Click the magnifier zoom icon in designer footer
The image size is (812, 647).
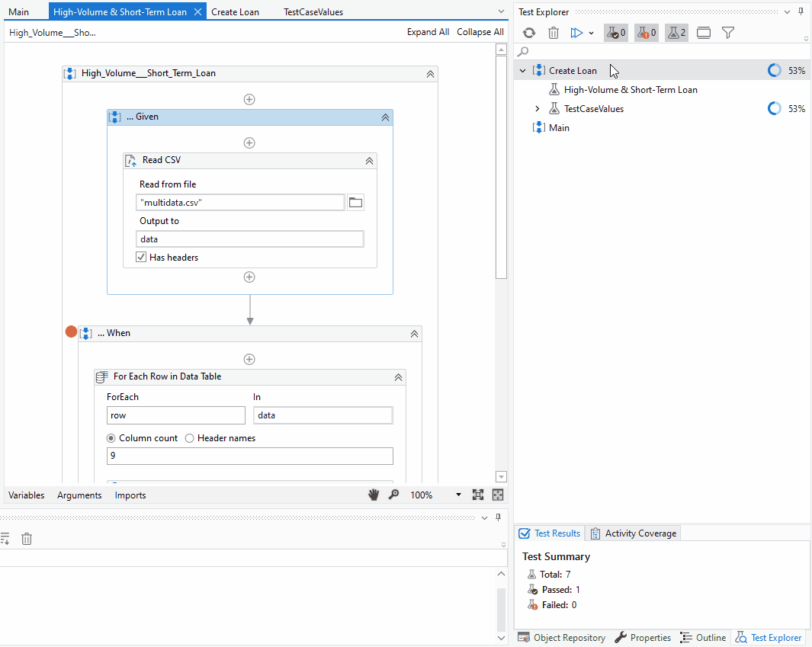(x=393, y=495)
